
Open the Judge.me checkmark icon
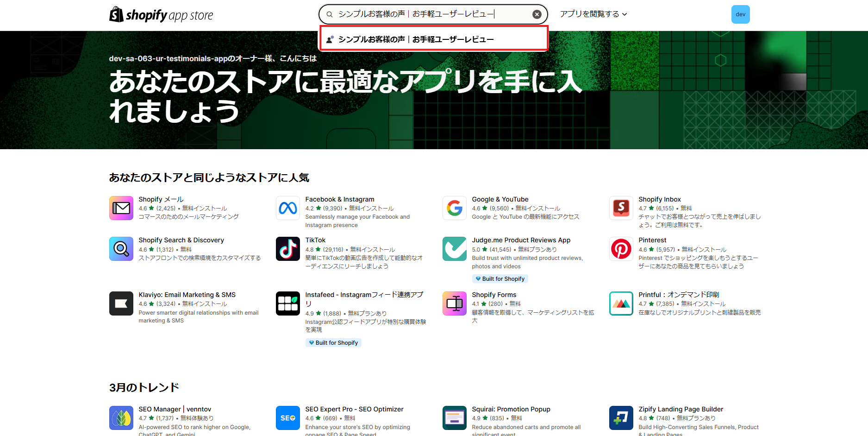(x=455, y=249)
